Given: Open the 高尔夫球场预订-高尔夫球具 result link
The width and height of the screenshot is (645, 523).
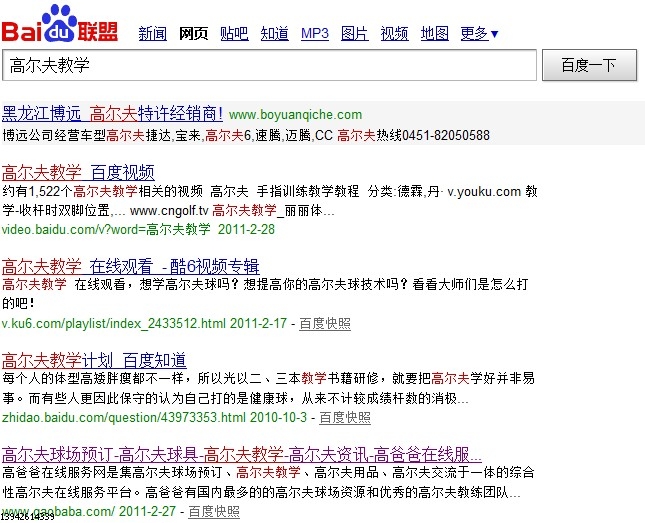Looking at the screenshot, I should tap(241, 454).
